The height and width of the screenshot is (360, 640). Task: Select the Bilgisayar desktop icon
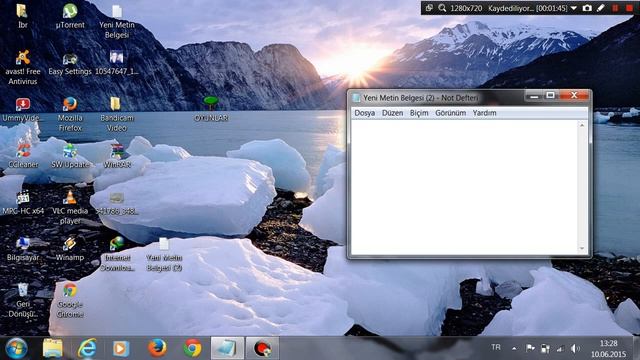point(23,249)
